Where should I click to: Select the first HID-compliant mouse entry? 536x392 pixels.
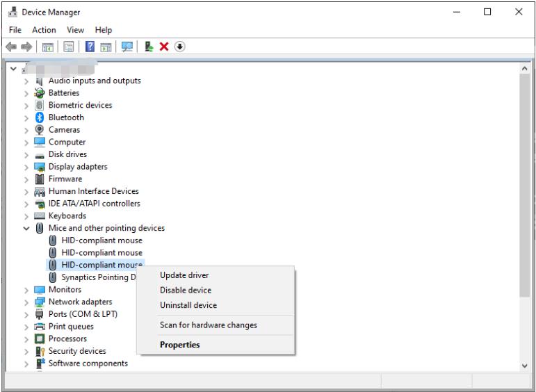(101, 240)
